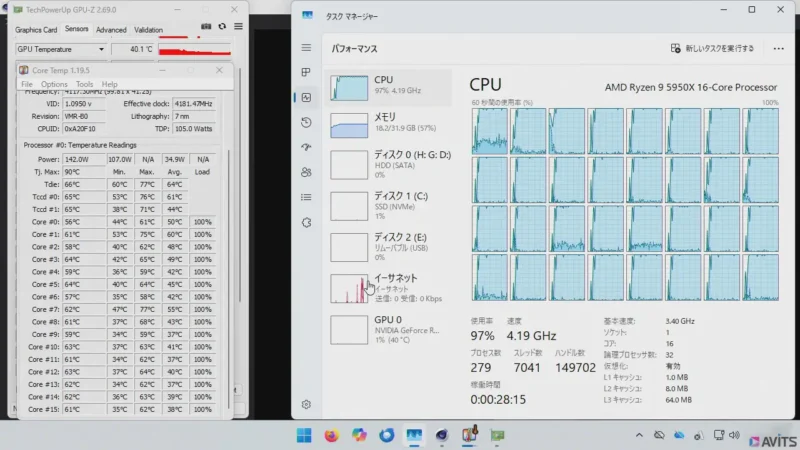Click Core #0 temperature 56°C
800x450 pixels.
pyautogui.click(x=84, y=222)
